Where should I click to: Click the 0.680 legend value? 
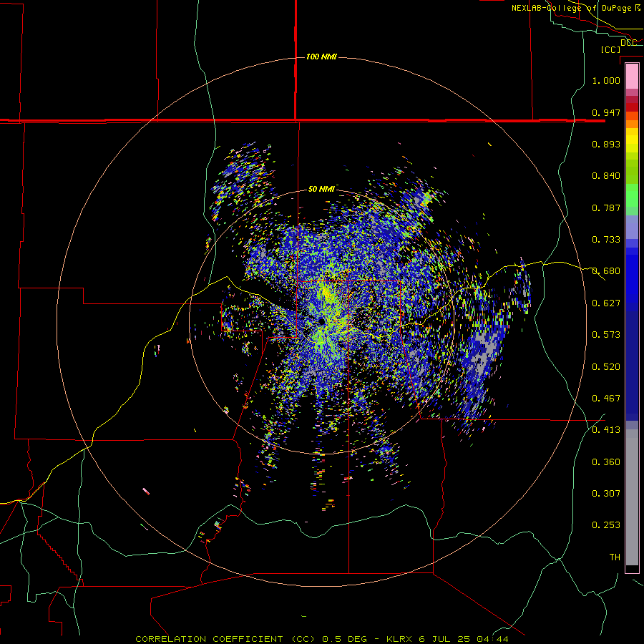point(606,270)
